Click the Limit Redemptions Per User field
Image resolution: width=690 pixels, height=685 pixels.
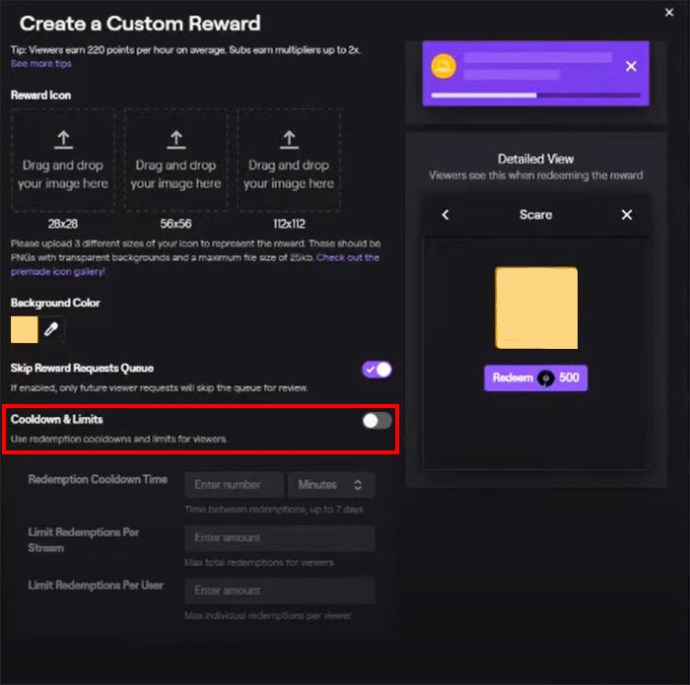[x=280, y=590]
